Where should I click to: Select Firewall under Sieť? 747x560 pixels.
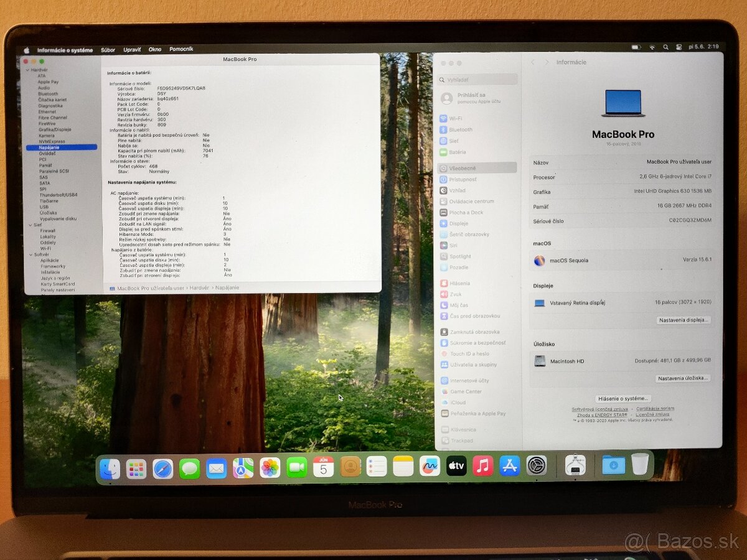(48, 231)
